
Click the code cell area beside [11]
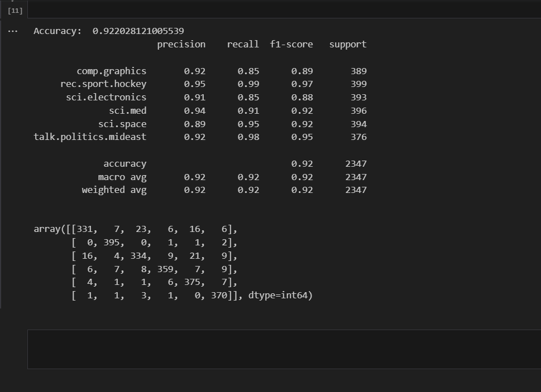pos(284,9)
